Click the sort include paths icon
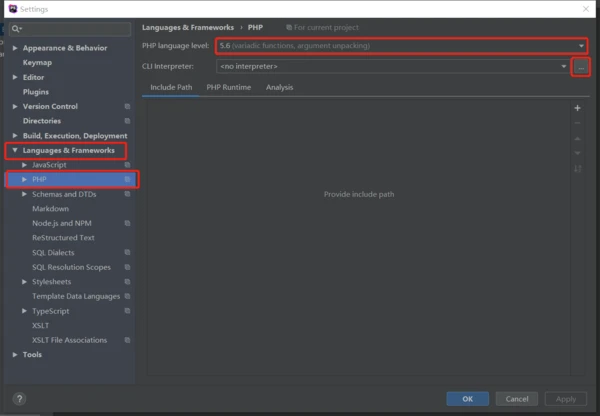Viewport: 600px width, 416px height. (577, 168)
